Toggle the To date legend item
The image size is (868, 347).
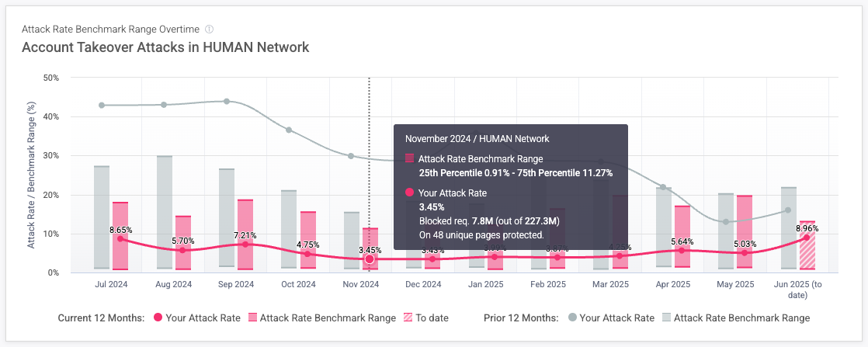428,318
